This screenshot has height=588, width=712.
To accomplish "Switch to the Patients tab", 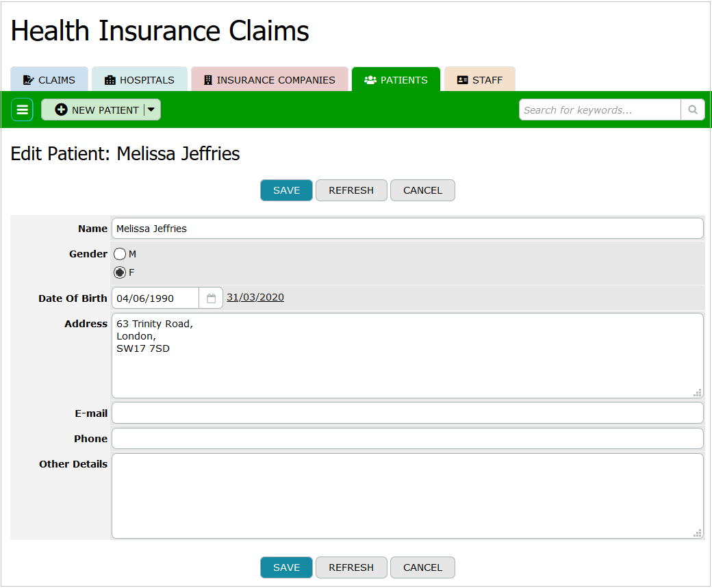I will [x=396, y=80].
